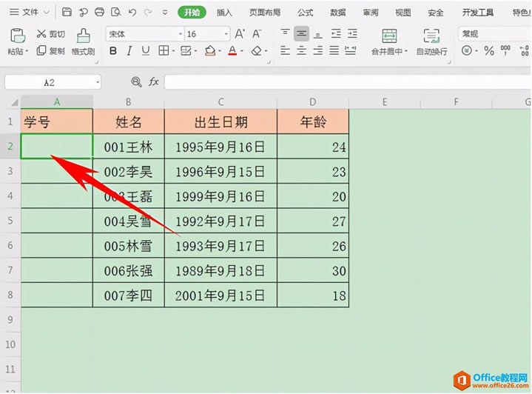Click cell containing 1999年9月16日
The height and width of the screenshot is (394, 532).
pos(220,196)
